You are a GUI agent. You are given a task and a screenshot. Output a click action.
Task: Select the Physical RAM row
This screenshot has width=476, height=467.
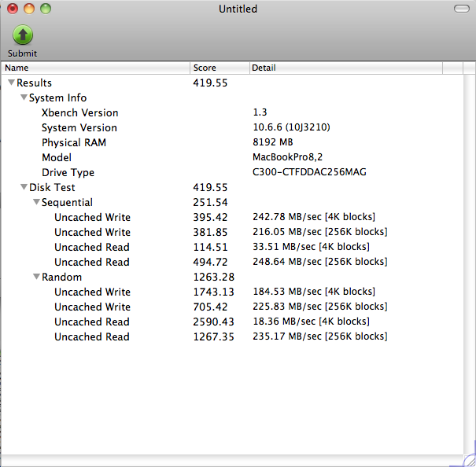[233, 142]
